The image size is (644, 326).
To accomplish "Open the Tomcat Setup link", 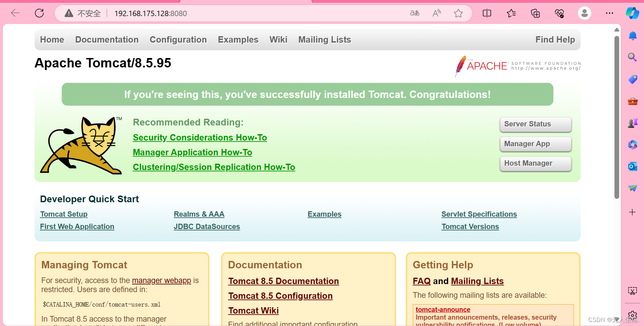I will [x=64, y=214].
